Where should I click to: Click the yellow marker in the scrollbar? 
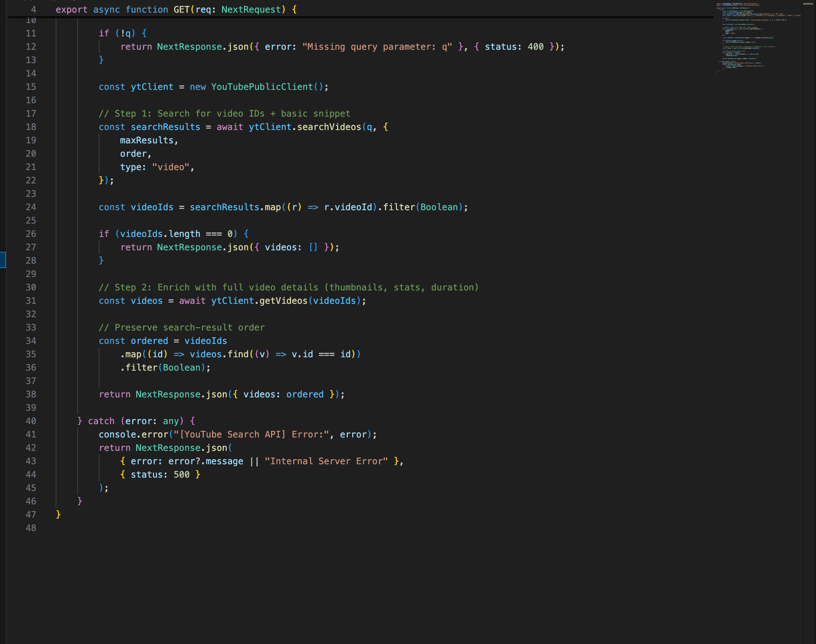tap(808, 4)
